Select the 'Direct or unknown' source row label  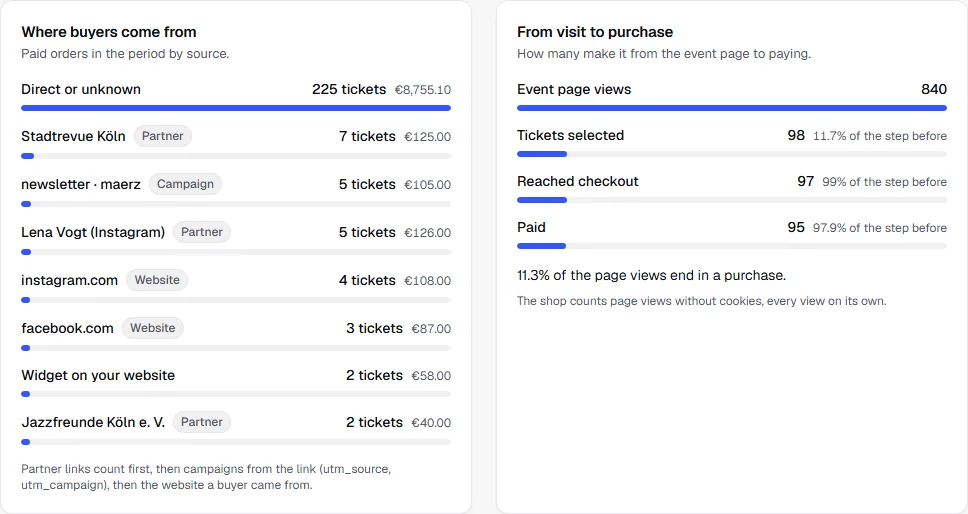pyautogui.click(x=81, y=89)
